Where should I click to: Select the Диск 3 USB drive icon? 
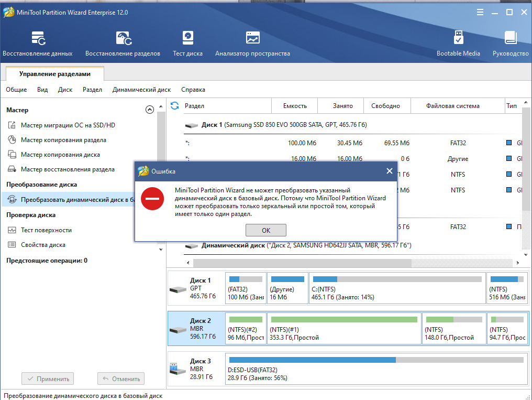point(178,369)
